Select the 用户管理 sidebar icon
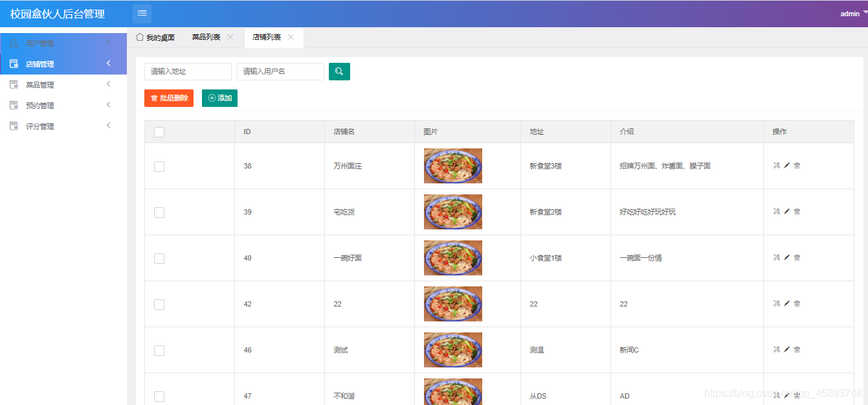The width and height of the screenshot is (868, 405). point(13,43)
